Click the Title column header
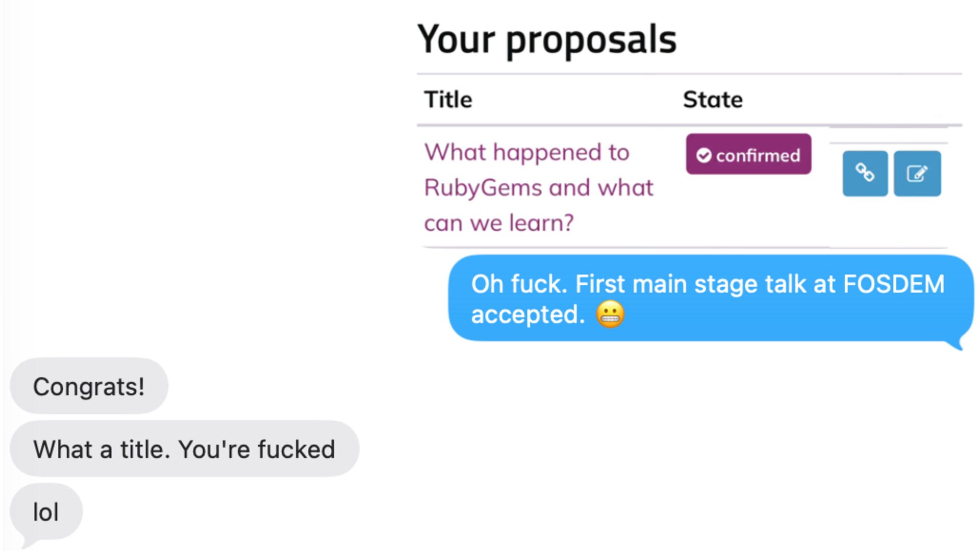This screenshot has width=980, height=551. pos(448,99)
